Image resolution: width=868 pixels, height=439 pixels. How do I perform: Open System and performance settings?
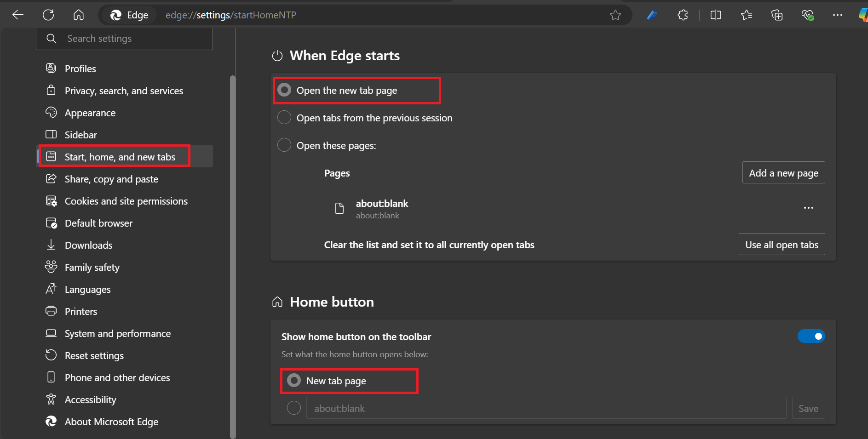pos(125,333)
